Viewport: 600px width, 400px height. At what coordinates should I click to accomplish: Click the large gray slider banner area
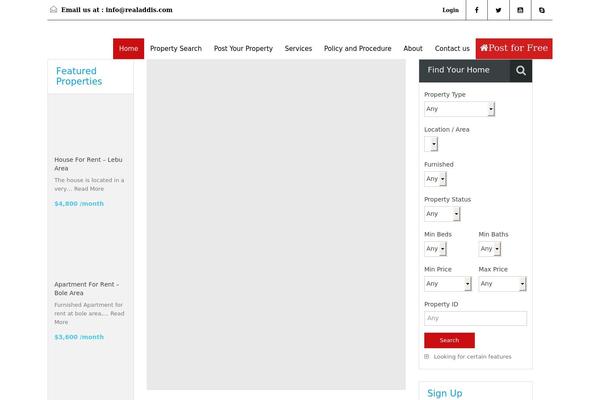(276, 225)
